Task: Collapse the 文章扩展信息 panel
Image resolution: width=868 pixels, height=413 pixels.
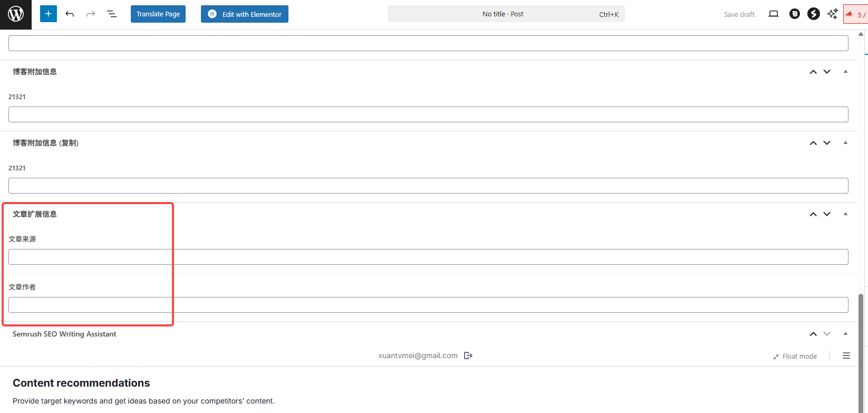Action: click(x=845, y=214)
